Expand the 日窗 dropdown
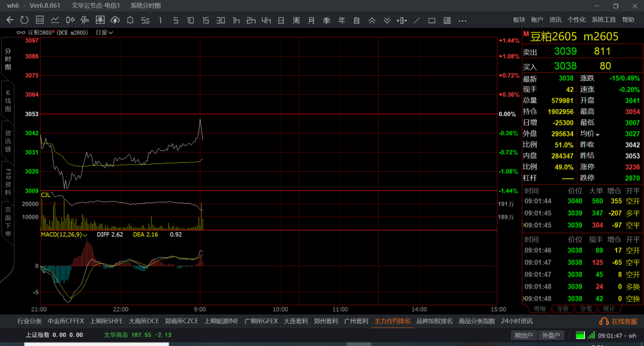This screenshot has height=346, width=644. click(104, 32)
